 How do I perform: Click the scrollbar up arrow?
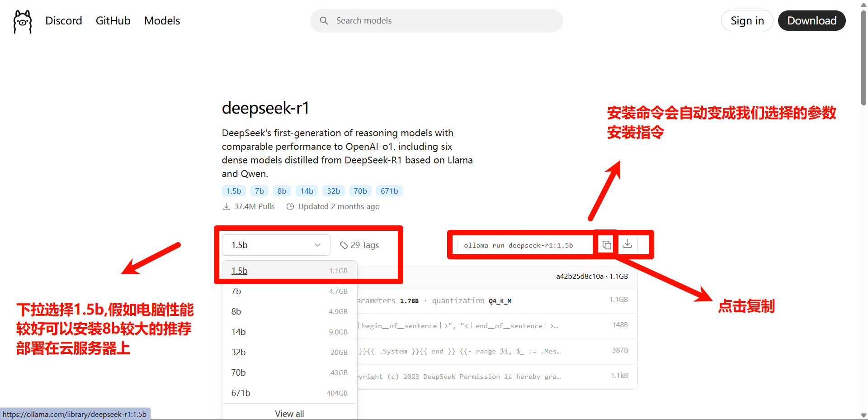coord(863,4)
